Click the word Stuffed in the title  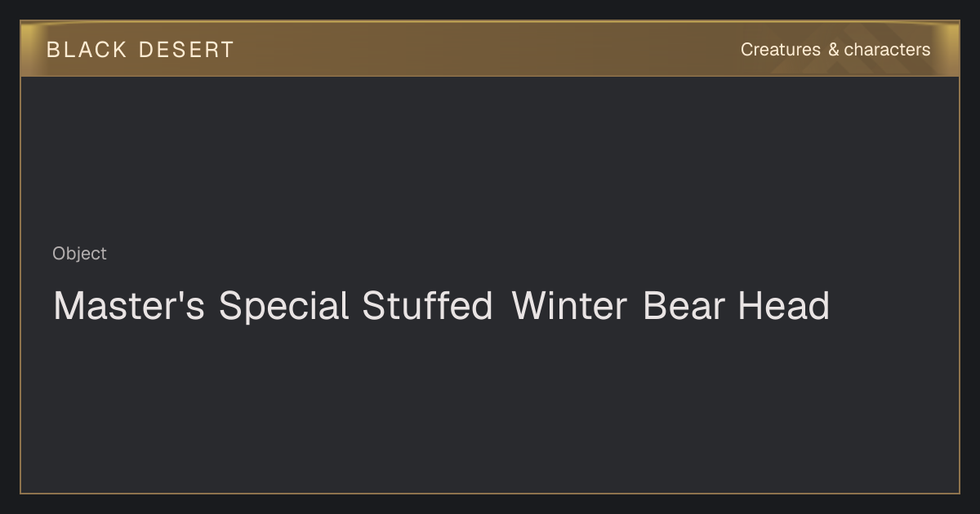427,306
